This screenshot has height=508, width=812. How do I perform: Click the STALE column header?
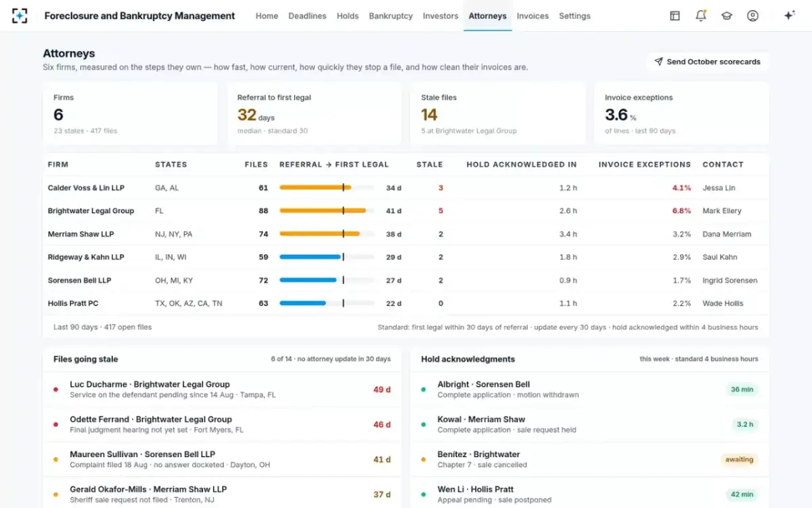(x=430, y=165)
